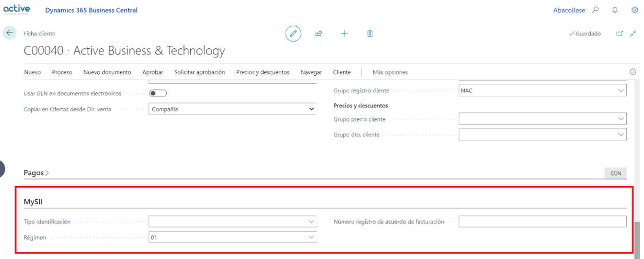Click the pencil edit icon
This screenshot has height=259, width=644.
pyautogui.click(x=293, y=34)
